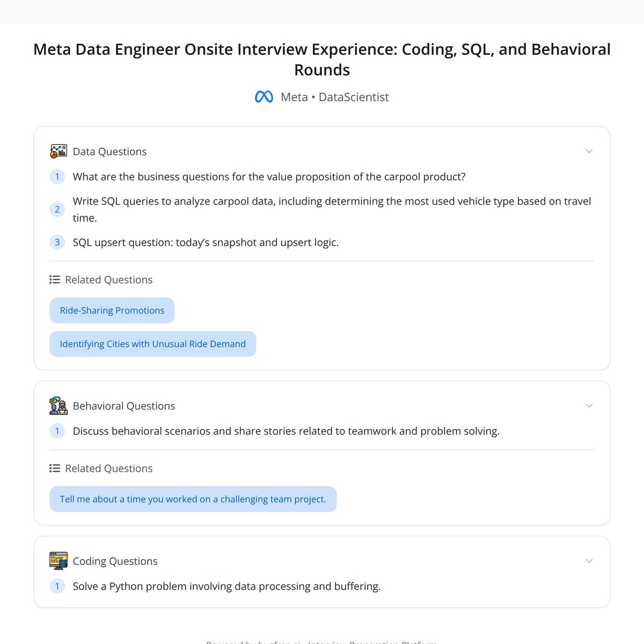Click the Coding Questions monitor icon
Viewport: 644px width, 644px height.
58,561
